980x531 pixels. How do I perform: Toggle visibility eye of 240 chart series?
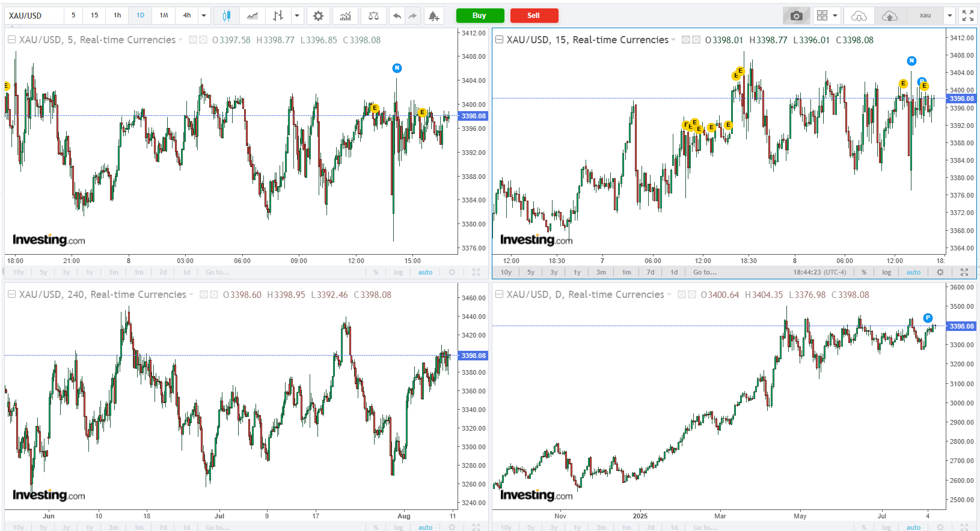(204, 294)
